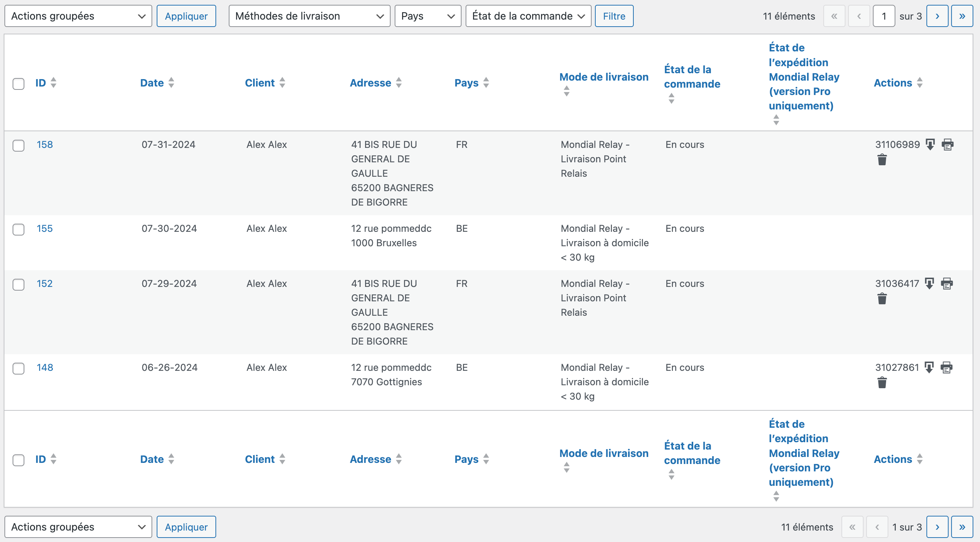This screenshot has height=542, width=980.
Task: Jump to the last page of orders
Action: click(962, 16)
